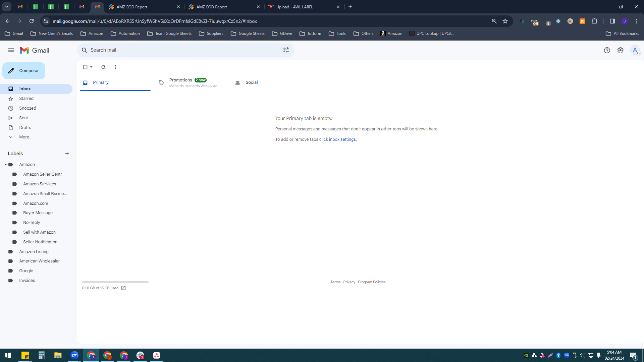This screenshot has width=644, height=362.
Task: Open the American Wholesaler label
Action: point(39,261)
